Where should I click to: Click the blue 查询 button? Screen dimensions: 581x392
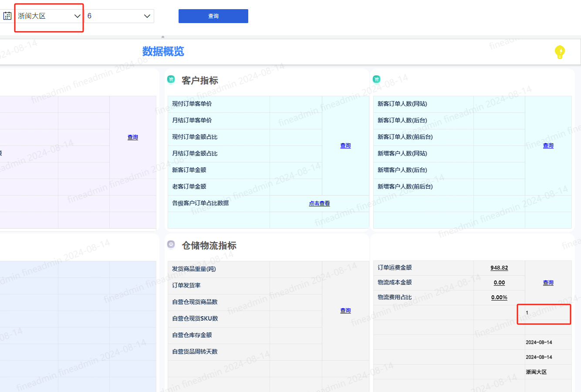tap(213, 16)
